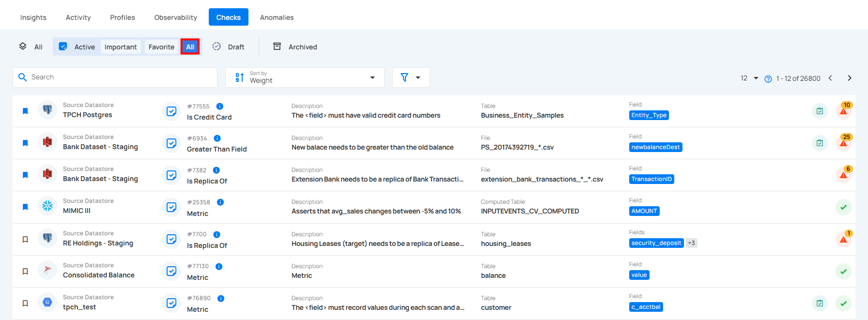Viewport: 868px width, 320px height.
Task: Toggle checkbox for Metric check #25358
Action: [171, 207]
